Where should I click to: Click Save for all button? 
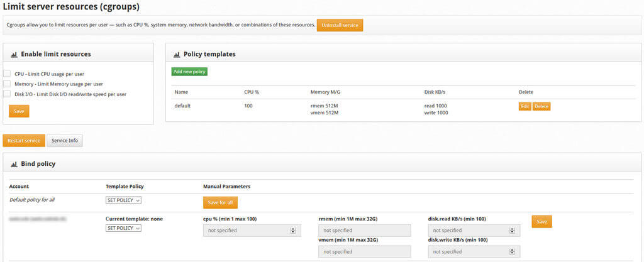[x=220, y=202]
